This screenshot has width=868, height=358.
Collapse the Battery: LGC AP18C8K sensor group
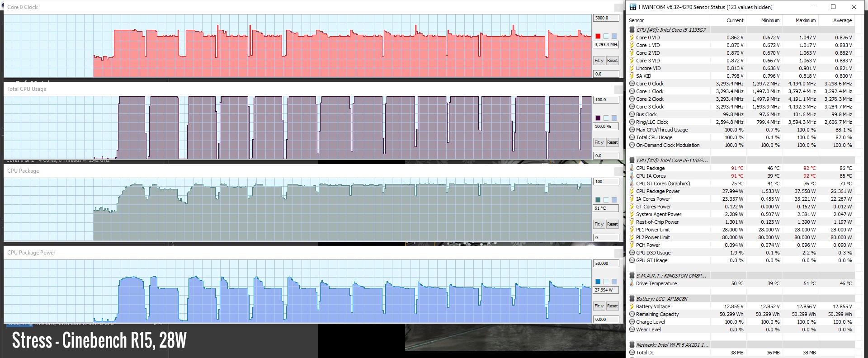click(x=632, y=299)
